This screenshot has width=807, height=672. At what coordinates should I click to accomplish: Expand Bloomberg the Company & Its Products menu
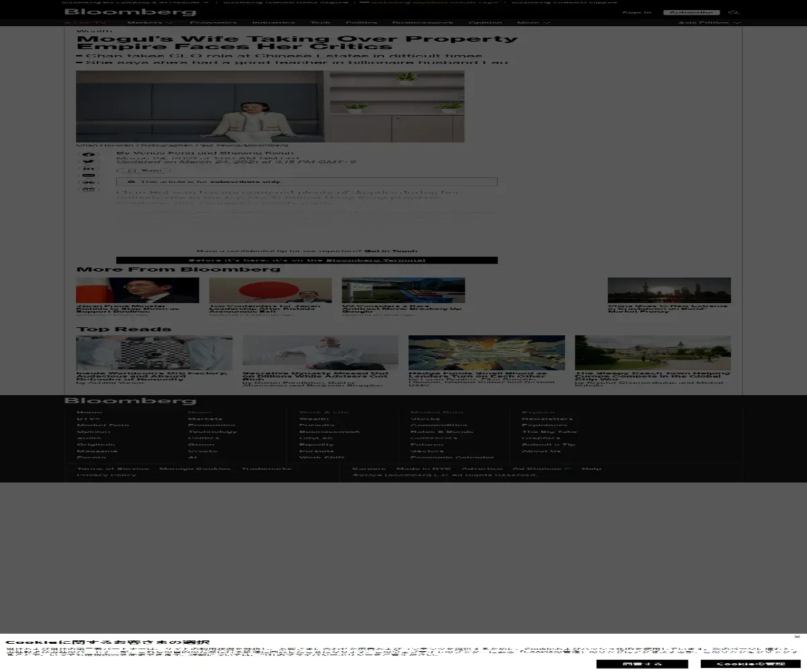tap(137, 2)
